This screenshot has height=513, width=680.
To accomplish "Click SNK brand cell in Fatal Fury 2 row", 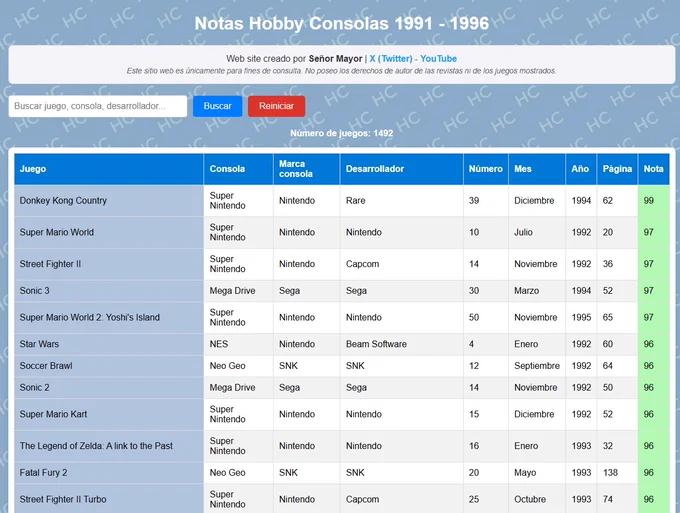I will click(x=307, y=473).
